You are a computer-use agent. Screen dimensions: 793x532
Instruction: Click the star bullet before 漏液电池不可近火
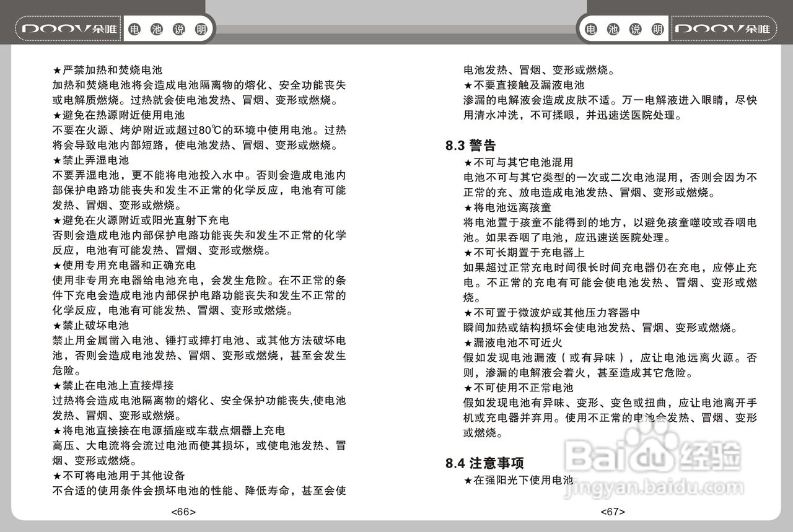point(468,342)
